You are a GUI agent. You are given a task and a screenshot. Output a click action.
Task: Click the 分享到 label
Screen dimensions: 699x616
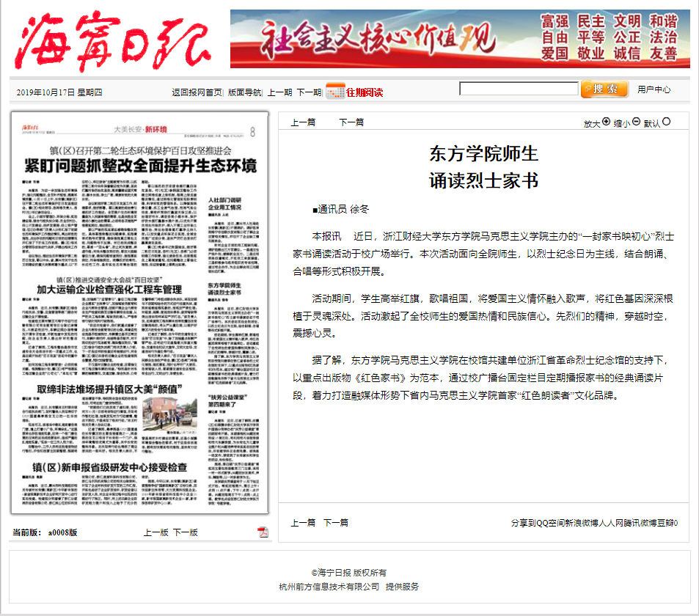[524, 523]
